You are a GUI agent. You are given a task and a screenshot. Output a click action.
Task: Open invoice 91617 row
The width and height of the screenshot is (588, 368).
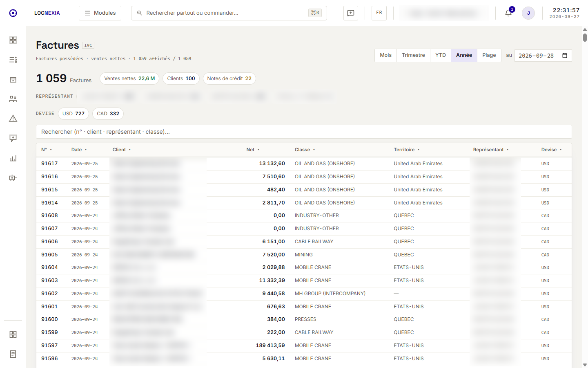coord(304,164)
